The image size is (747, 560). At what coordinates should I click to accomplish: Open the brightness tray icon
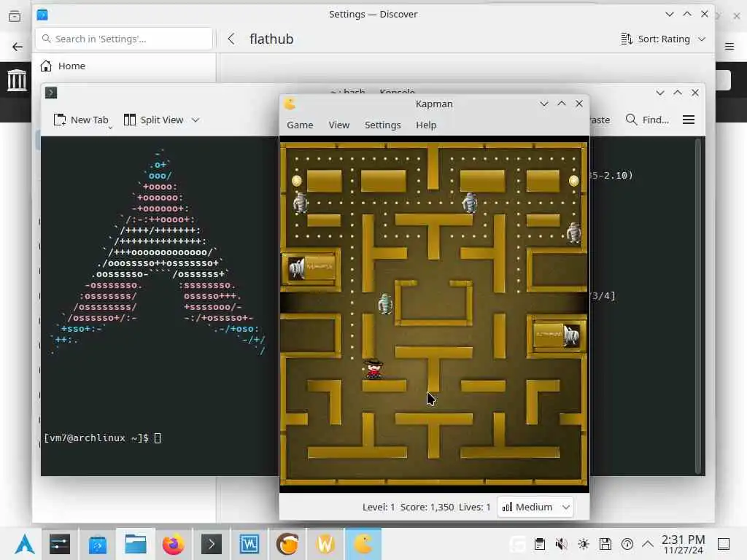tap(583, 544)
